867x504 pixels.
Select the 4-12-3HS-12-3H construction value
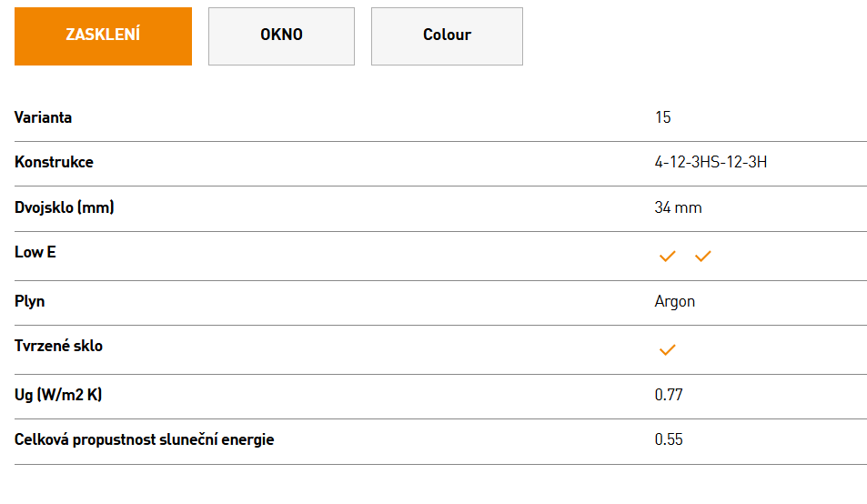711,163
